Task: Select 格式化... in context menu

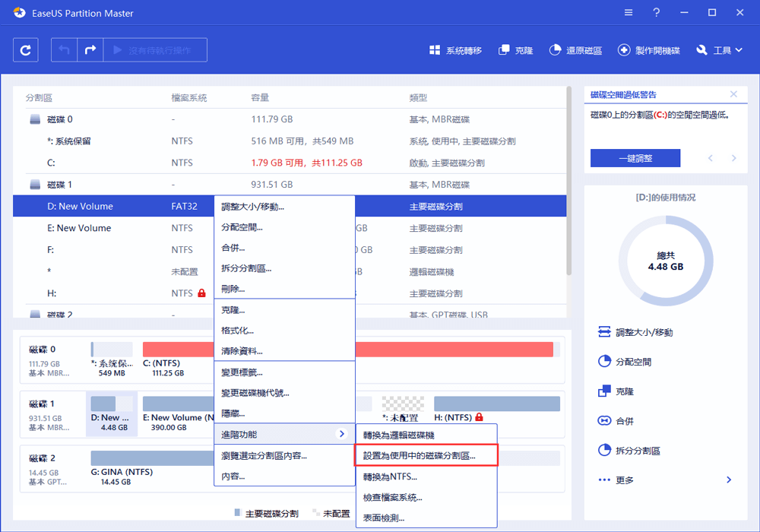Action: click(284, 331)
